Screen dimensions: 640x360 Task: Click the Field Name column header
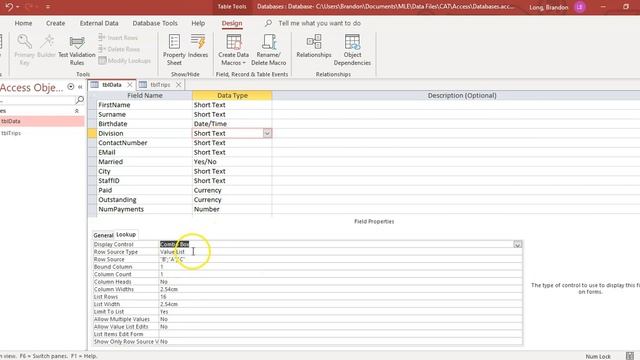click(x=144, y=96)
